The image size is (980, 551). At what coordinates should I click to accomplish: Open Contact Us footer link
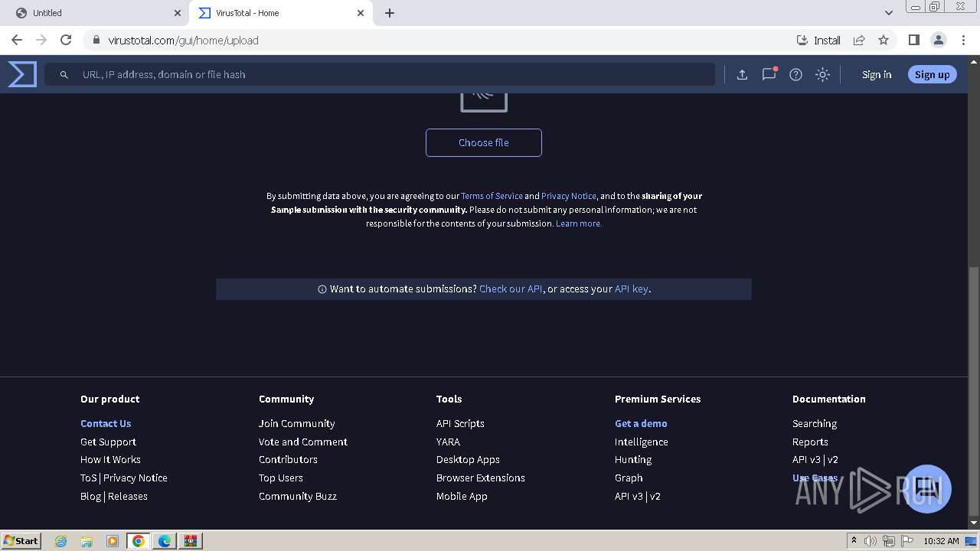[106, 423]
